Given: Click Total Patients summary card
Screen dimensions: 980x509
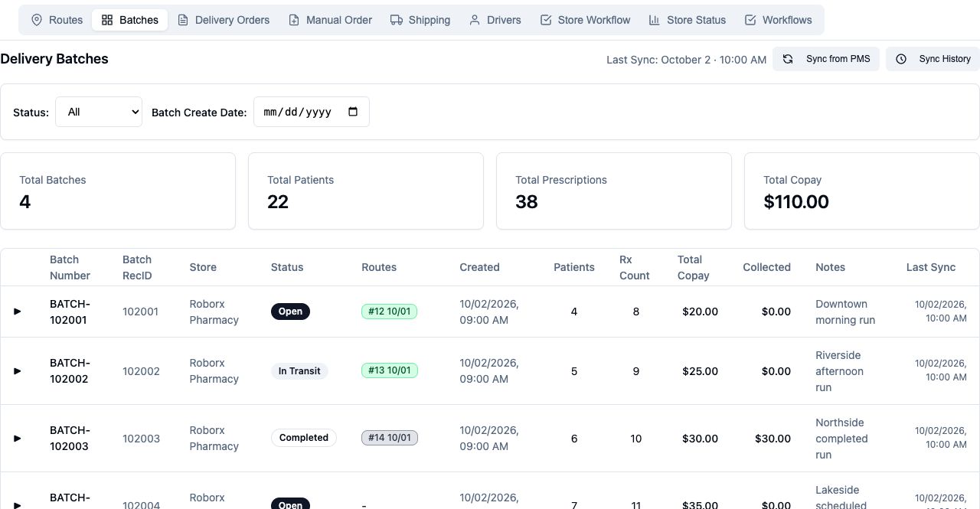Looking at the screenshot, I should click(x=366, y=191).
